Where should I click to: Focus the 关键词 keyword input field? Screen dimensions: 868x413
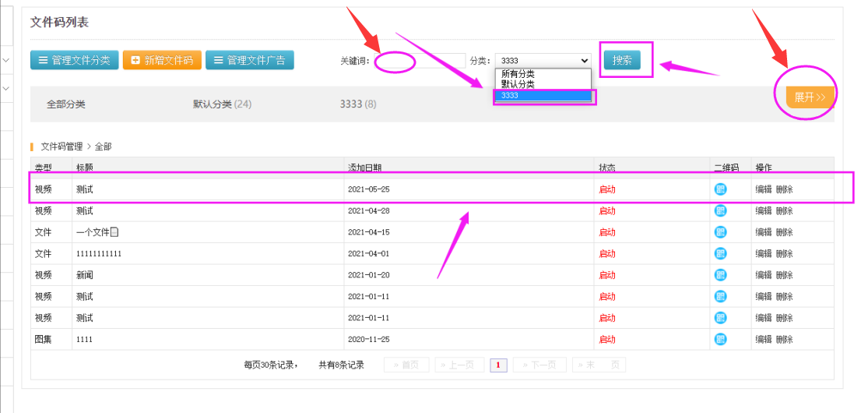420,61
